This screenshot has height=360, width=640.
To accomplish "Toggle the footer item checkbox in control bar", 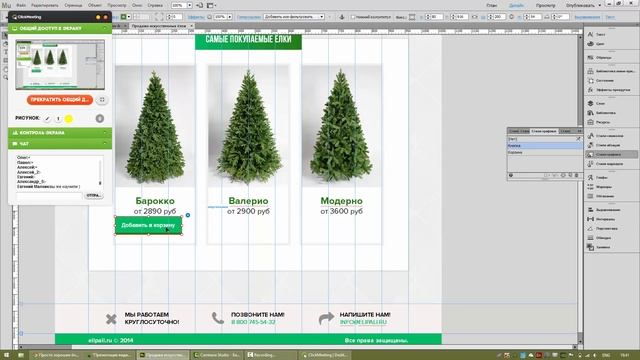I will pyautogui.click(x=353, y=17).
